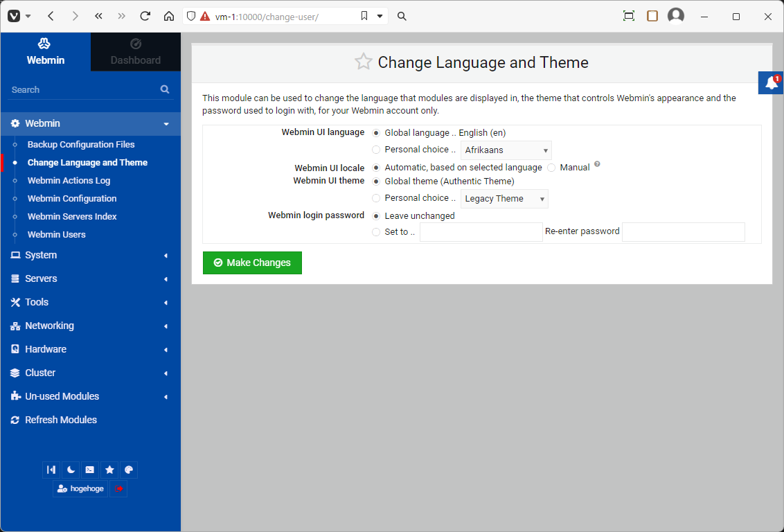Expand the Cluster menu category
Screen dimensions: 784x532
pos(91,373)
